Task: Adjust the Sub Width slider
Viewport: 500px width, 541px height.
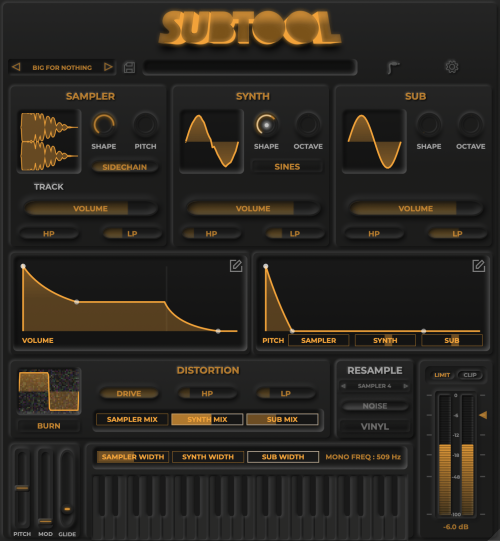Action: (283, 457)
